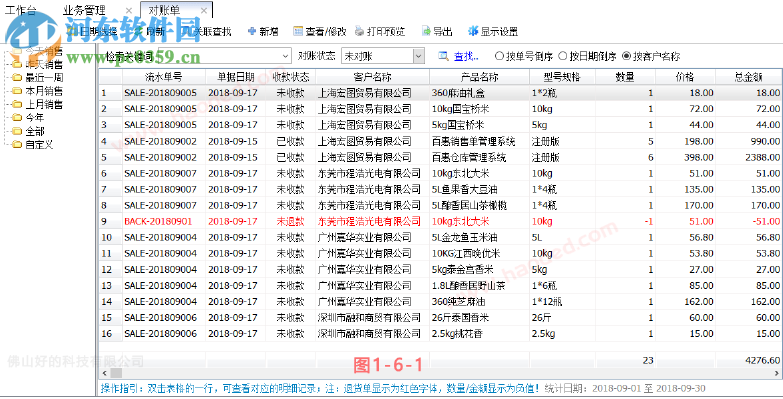This screenshot has width=783, height=399.
Task: Sort by 价格 column header
Action: tap(685, 77)
